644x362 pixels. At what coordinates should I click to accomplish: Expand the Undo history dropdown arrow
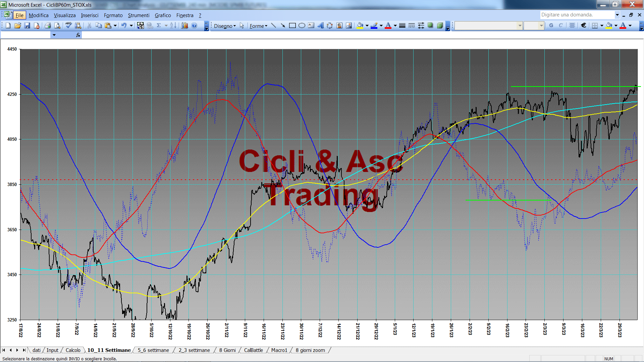pos(131,25)
